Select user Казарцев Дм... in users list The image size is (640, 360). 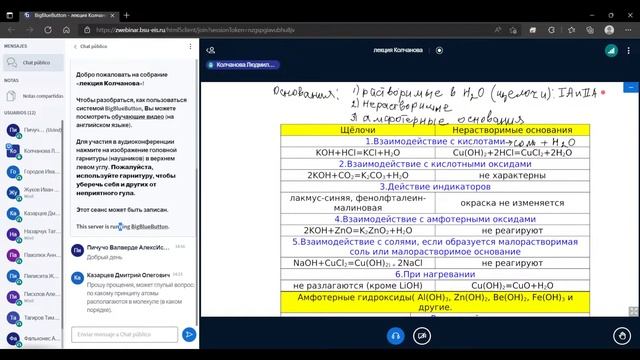point(33,213)
